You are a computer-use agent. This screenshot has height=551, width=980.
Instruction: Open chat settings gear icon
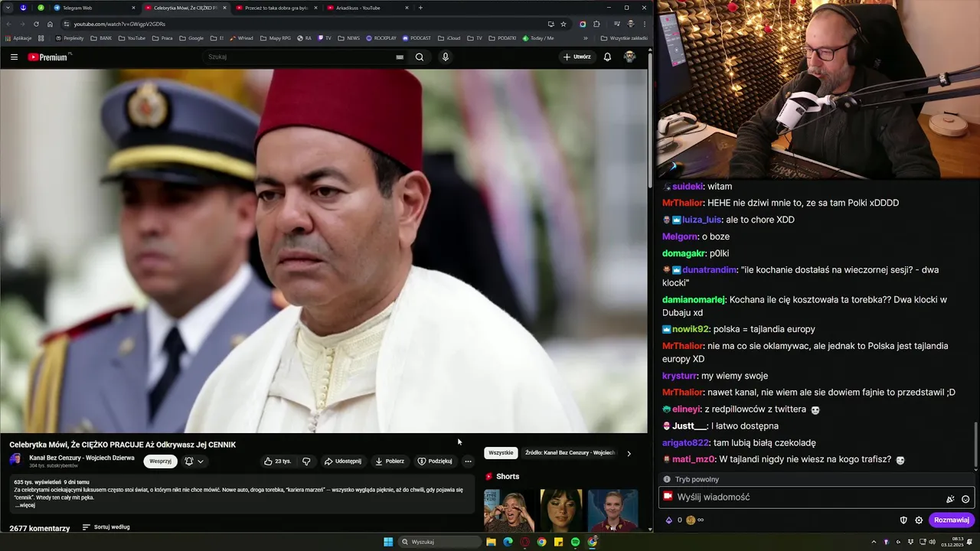click(919, 520)
